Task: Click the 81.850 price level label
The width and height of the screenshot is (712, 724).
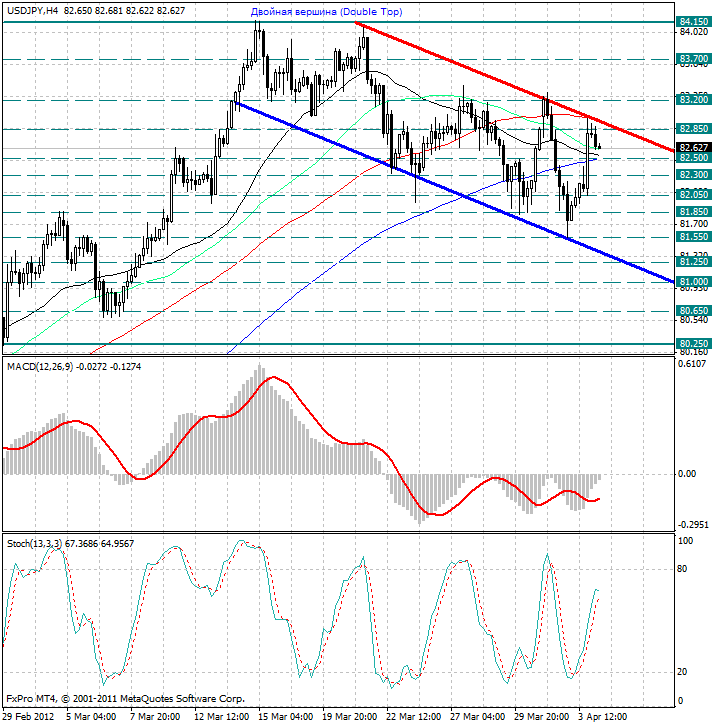Action: tap(694, 212)
